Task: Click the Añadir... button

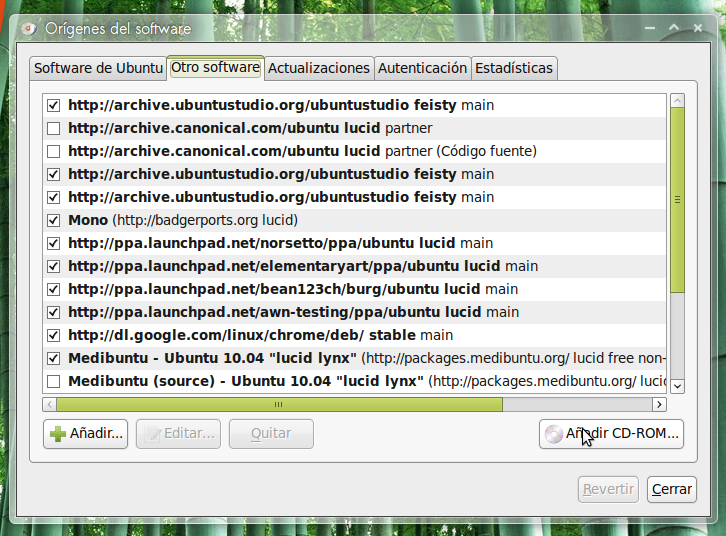Action: point(86,434)
